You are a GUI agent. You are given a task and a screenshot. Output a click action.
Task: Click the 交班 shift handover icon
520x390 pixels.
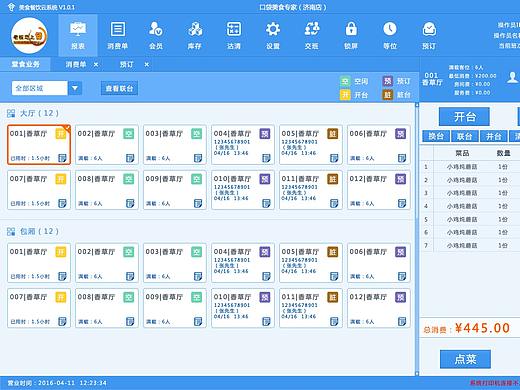[312, 35]
